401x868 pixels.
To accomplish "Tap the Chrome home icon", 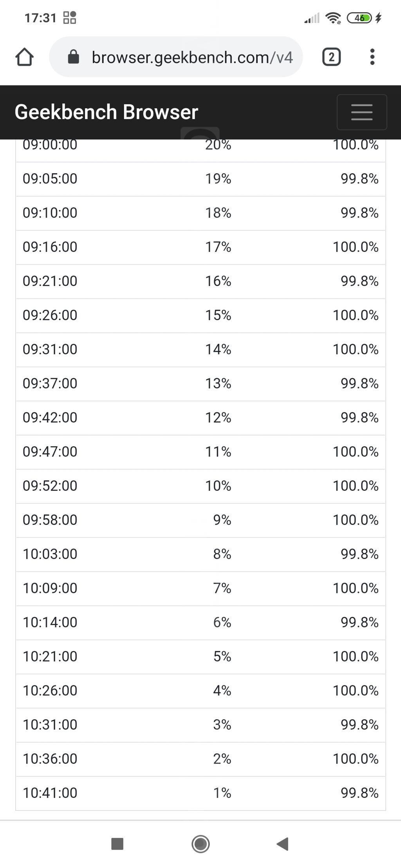I will point(24,57).
